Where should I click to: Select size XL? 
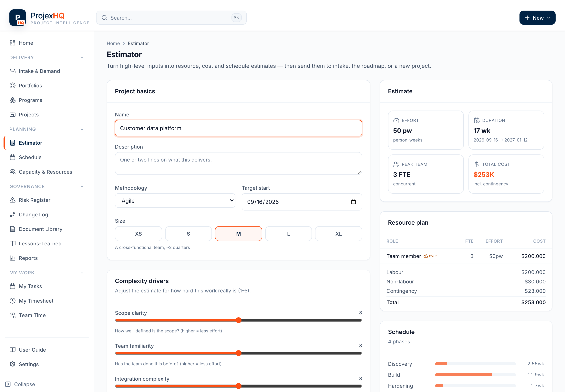[x=339, y=234]
